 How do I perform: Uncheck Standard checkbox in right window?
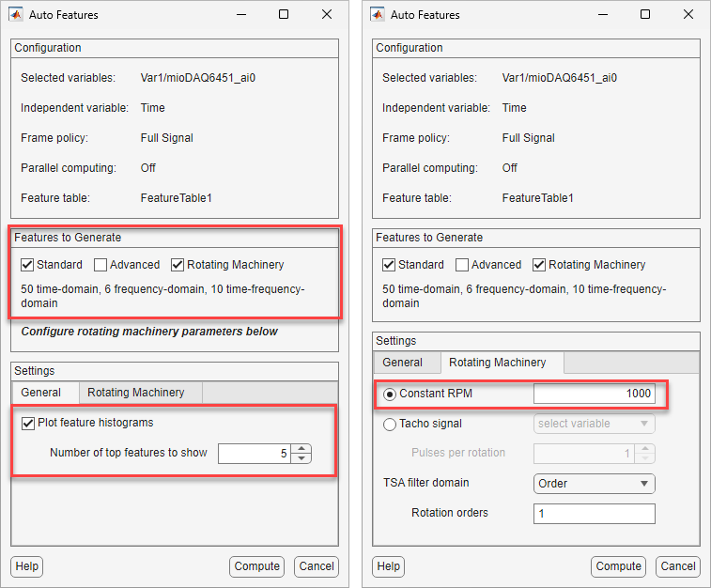click(389, 265)
